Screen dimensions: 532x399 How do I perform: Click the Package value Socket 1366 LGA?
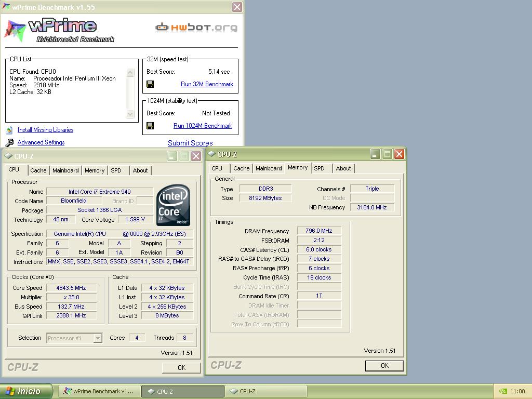(x=100, y=210)
